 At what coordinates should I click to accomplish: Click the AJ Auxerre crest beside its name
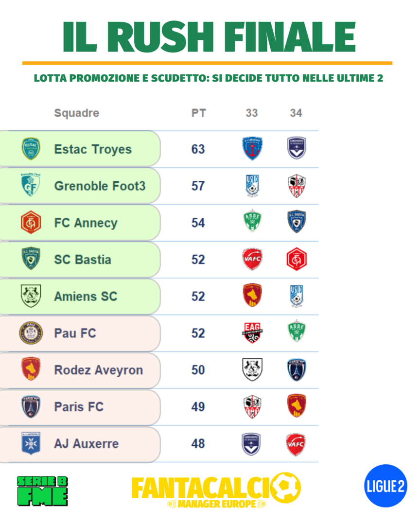point(31,443)
